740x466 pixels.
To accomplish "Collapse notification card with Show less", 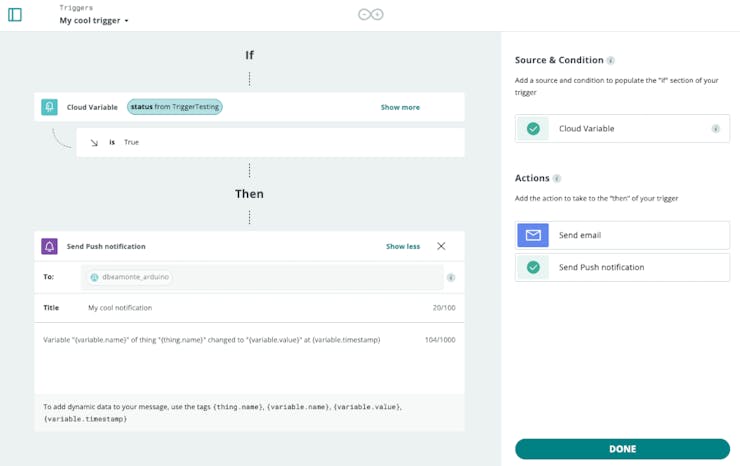I will pos(403,246).
